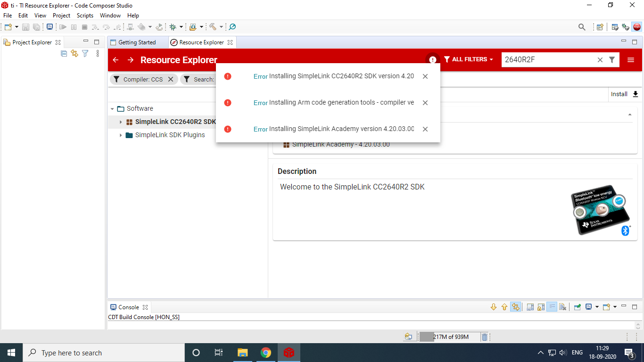Open the Build hammer dropdown arrow
This screenshot has width=644, height=362.
point(221,27)
